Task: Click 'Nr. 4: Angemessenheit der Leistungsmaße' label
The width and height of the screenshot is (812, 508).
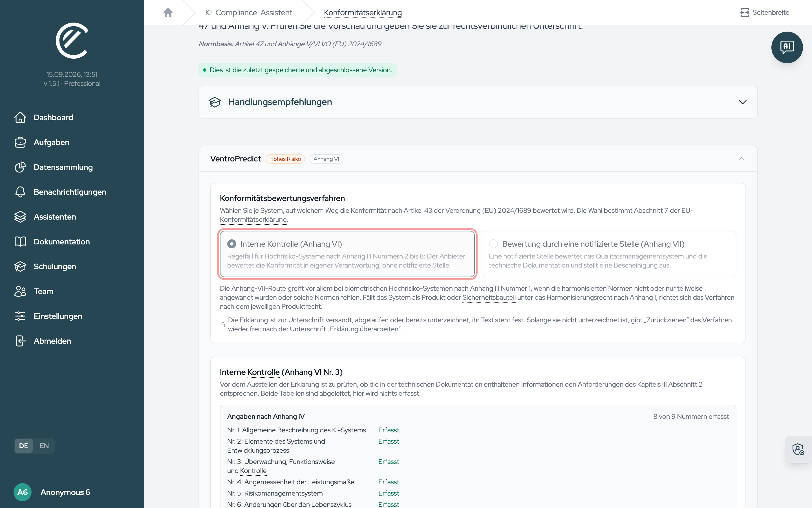Action: click(x=291, y=482)
